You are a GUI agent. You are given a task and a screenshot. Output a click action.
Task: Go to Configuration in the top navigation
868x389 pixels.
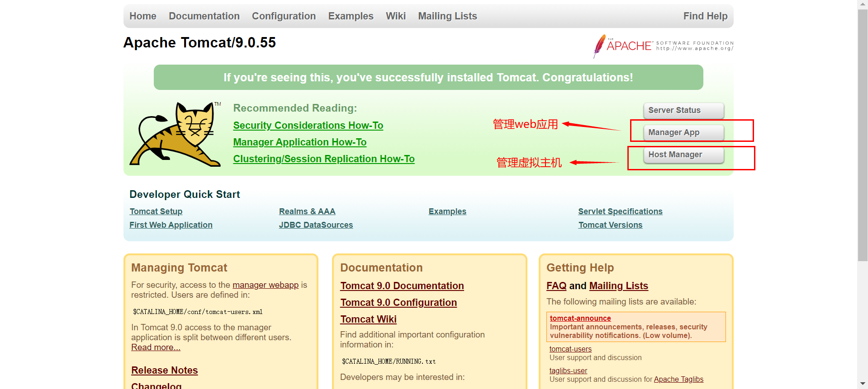[x=284, y=16]
